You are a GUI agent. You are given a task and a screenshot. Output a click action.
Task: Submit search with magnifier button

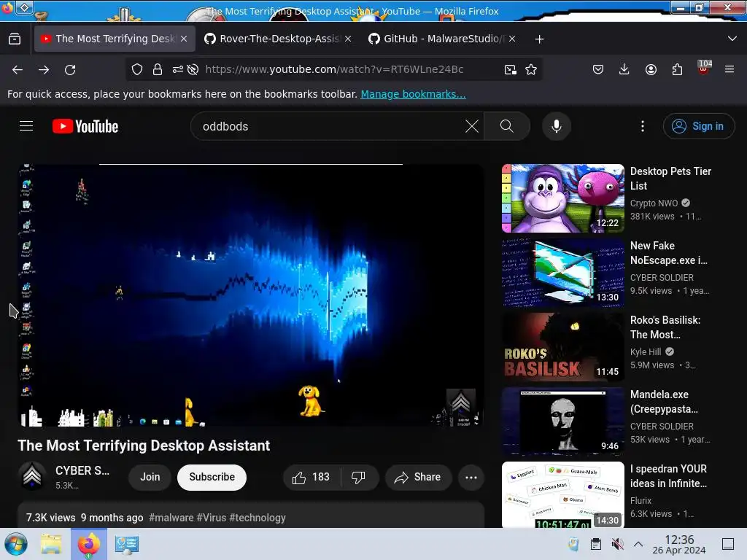point(507,126)
